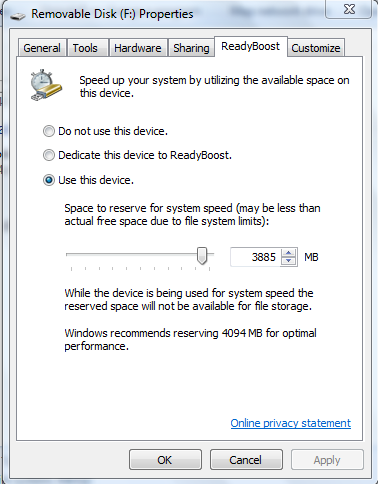Click the Apply button
Image resolution: width=378 pixels, height=484 pixels.
tap(327, 460)
